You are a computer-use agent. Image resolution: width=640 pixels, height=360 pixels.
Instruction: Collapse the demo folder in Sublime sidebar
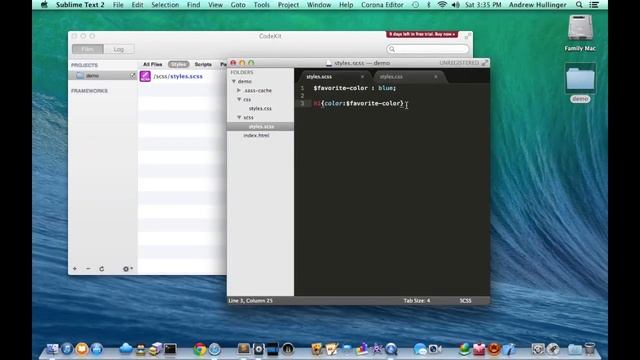(x=234, y=81)
